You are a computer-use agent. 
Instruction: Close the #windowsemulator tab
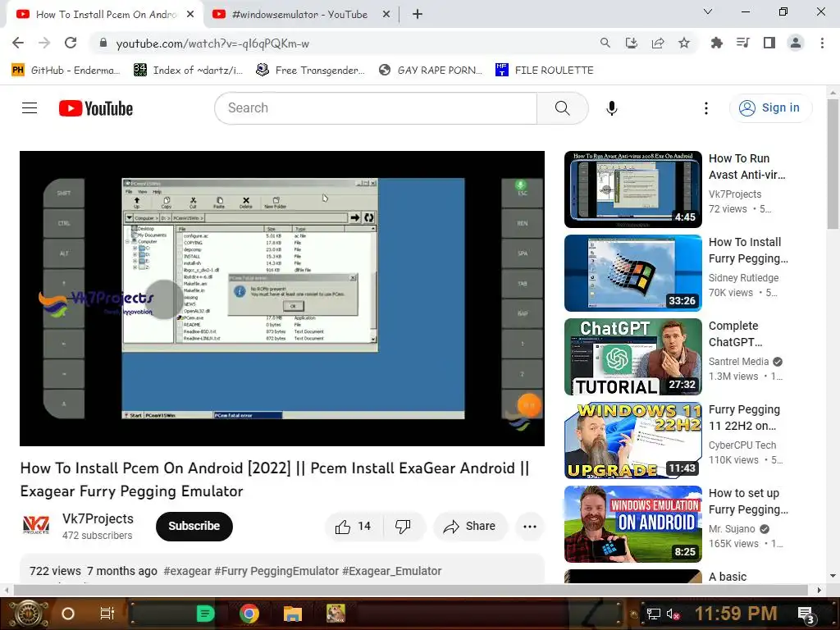[x=386, y=15]
